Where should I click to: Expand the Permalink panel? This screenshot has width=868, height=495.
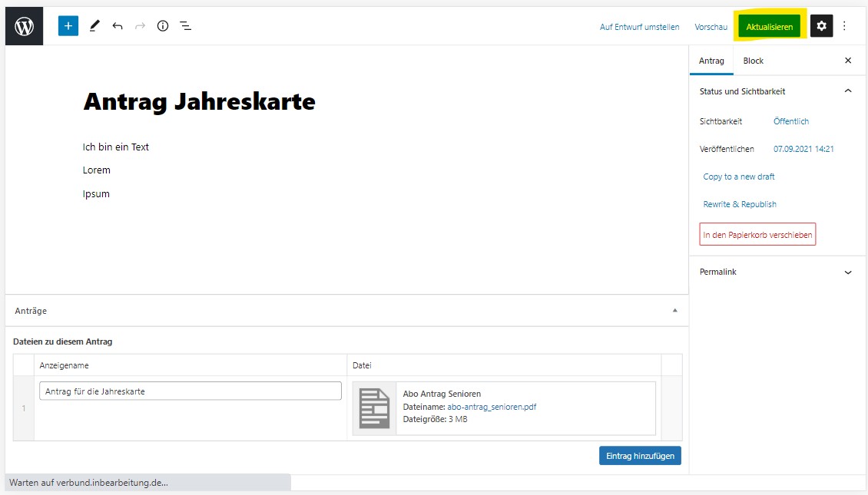coord(848,272)
